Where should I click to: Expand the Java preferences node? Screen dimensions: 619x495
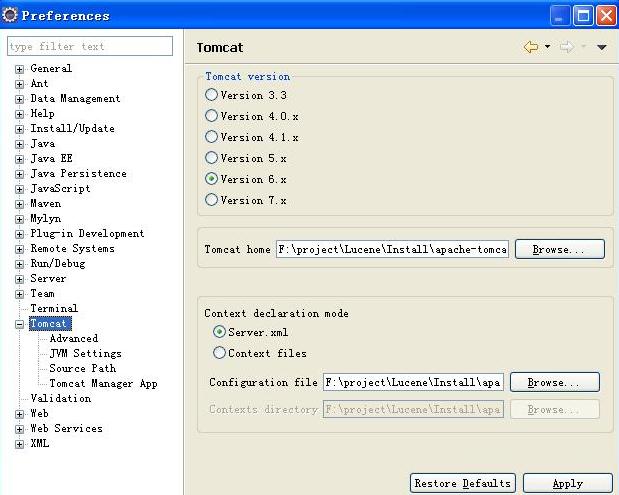pos(19,144)
